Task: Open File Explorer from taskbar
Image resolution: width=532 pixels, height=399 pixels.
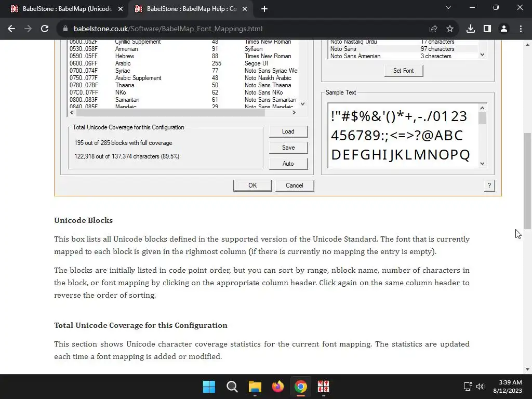Action: click(255, 387)
